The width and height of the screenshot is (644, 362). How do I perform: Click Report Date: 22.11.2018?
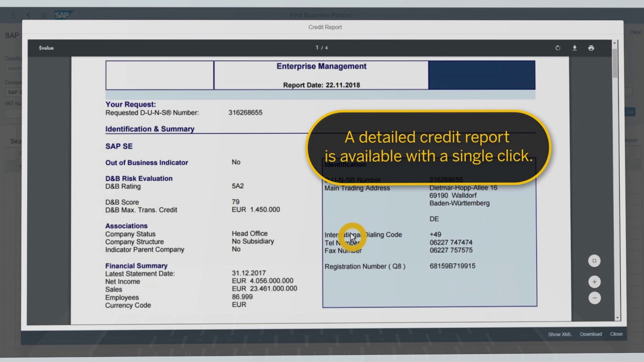321,85
